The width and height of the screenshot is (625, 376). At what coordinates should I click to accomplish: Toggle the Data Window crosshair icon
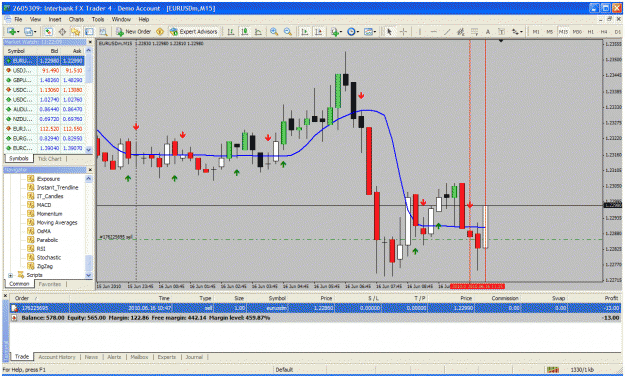pyautogui.click(x=62, y=31)
